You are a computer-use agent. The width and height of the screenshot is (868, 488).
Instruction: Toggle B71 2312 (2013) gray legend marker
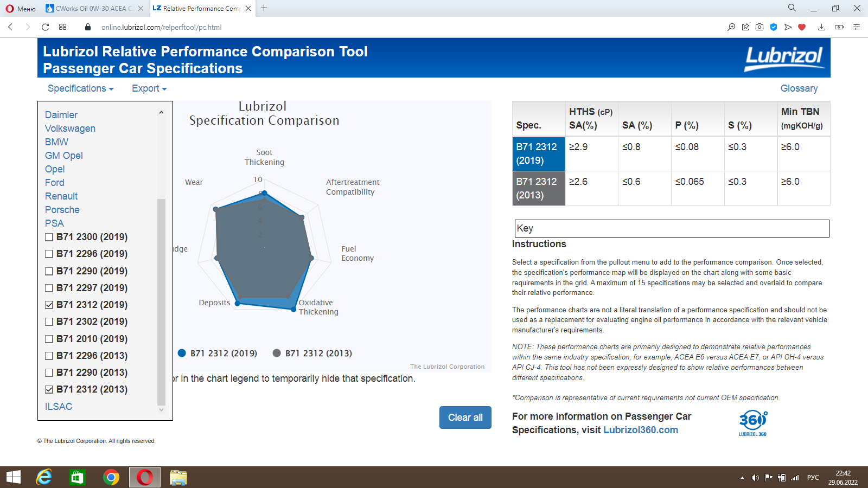pos(277,353)
